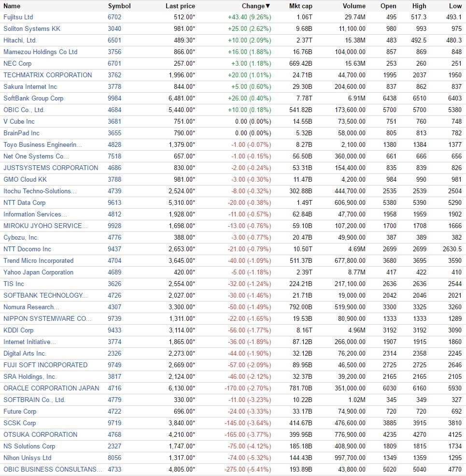The image size is (466, 476).
Task: Open the NTT Docomo Inc link
Action: [x=28, y=249]
